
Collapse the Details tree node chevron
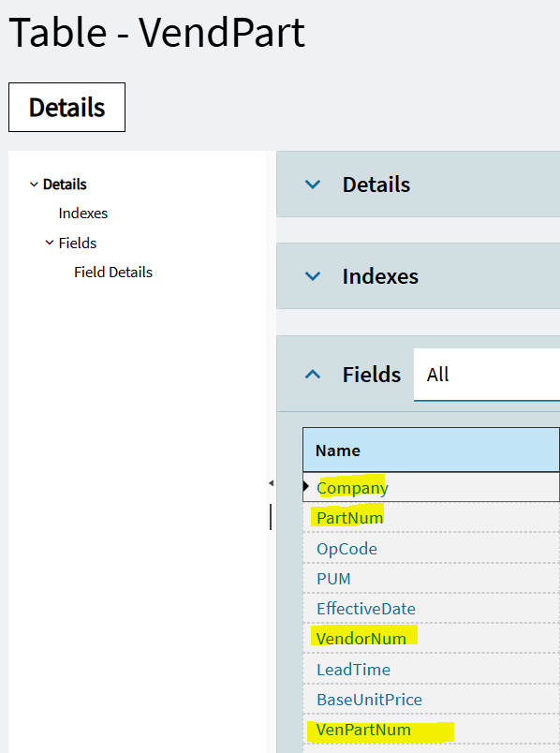34,185
